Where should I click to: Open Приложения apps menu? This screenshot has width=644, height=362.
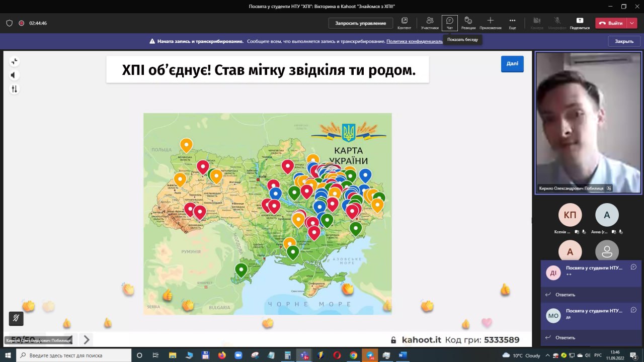point(491,23)
